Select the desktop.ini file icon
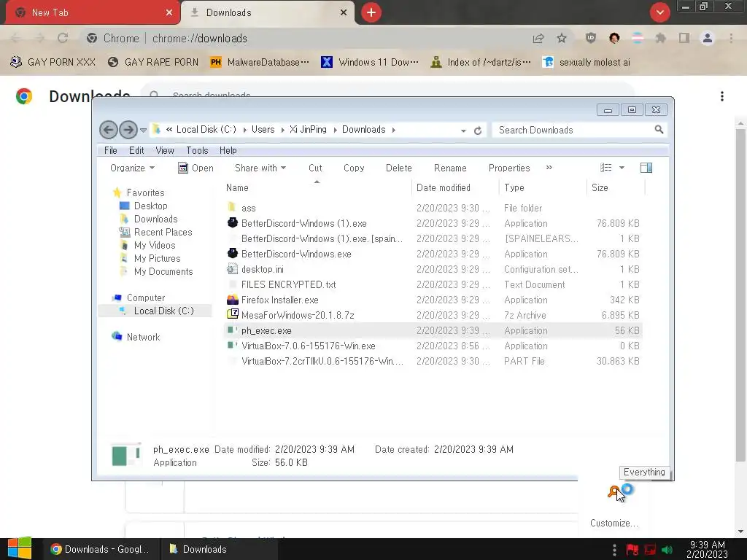This screenshot has height=560, width=747. tap(232, 269)
